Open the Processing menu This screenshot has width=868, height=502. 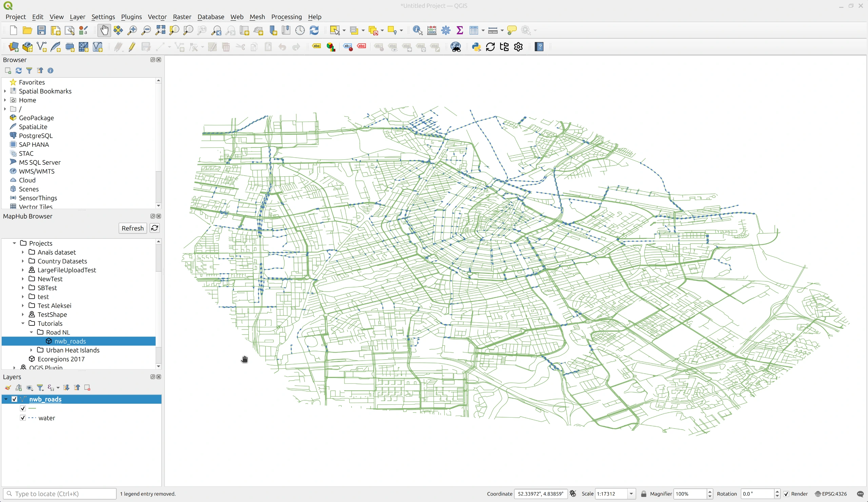click(286, 17)
